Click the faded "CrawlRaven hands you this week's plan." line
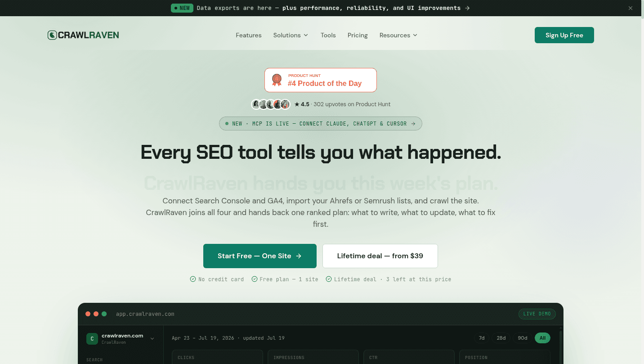This screenshot has height=364, width=644. 321,184
